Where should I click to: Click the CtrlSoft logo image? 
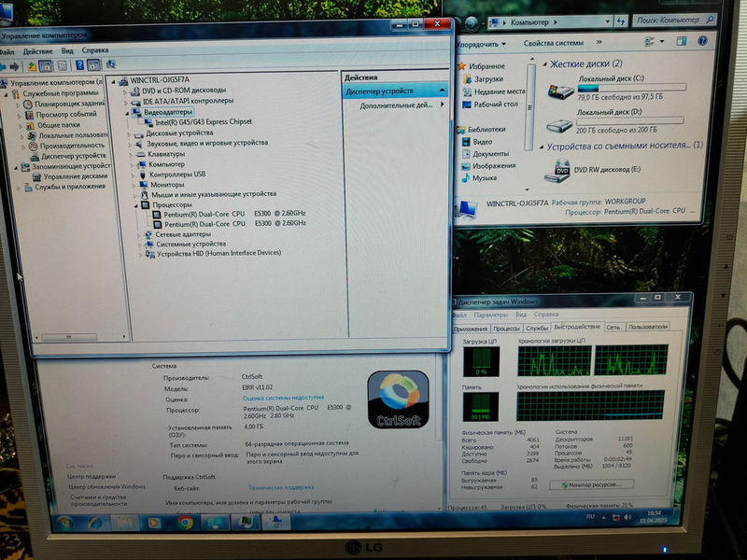[x=399, y=400]
